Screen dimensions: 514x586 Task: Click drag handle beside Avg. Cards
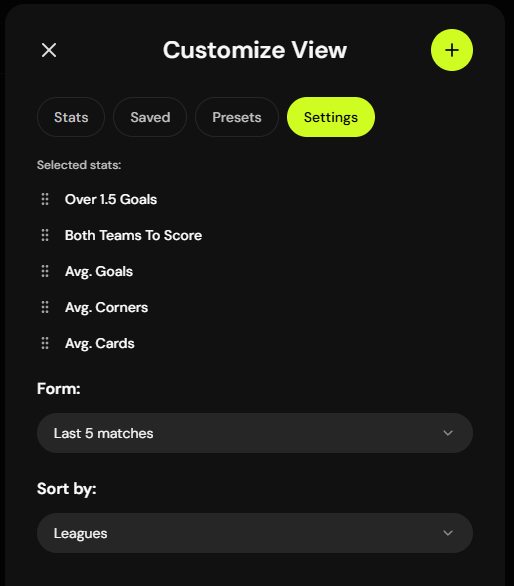click(45, 343)
